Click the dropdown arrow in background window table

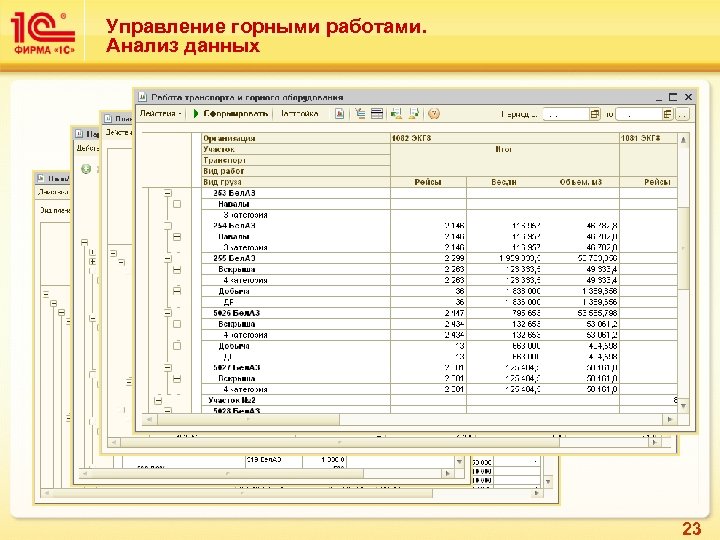(459, 461)
